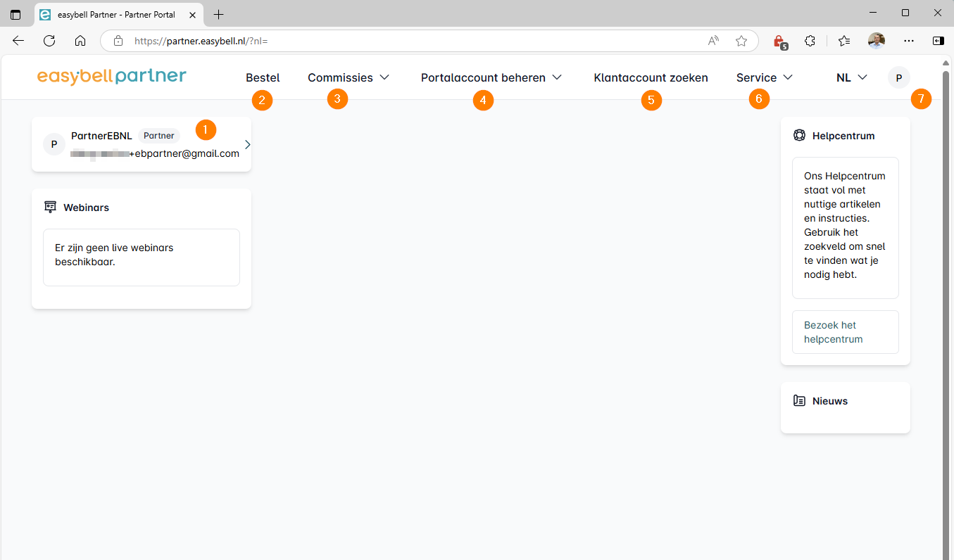Viewport: 954px width, 560px height.
Task: Open the NL language selector
Action: click(x=851, y=77)
